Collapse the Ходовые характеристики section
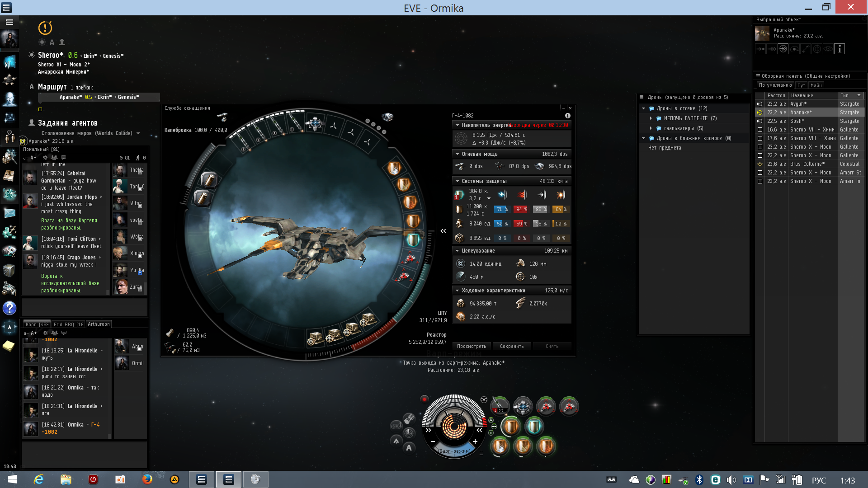Image resolution: width=868 pixels, height=488 pixels. 457,291
